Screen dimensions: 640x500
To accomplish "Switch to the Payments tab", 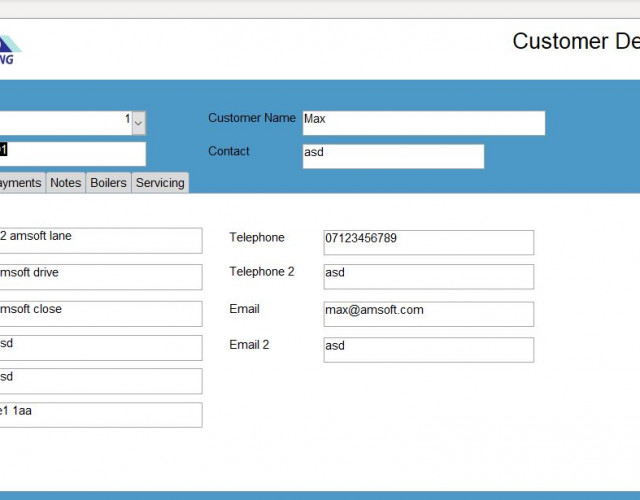I will [x=21, y=183].
